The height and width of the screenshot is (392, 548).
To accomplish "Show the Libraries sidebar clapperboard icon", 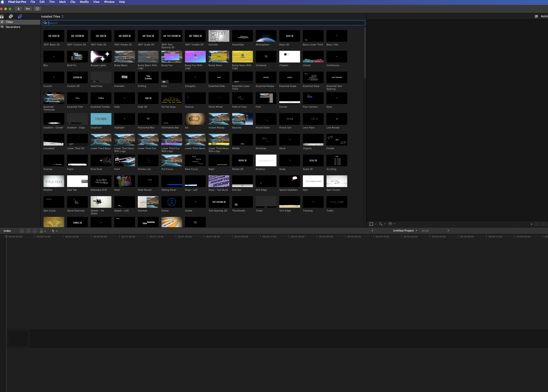I will click(x=2, y=16).
